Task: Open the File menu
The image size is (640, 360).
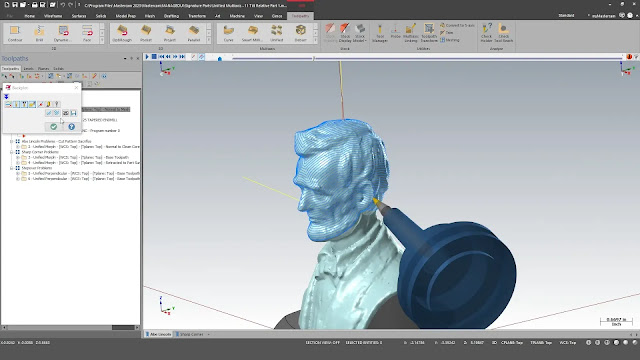Action: coord(9,16)
